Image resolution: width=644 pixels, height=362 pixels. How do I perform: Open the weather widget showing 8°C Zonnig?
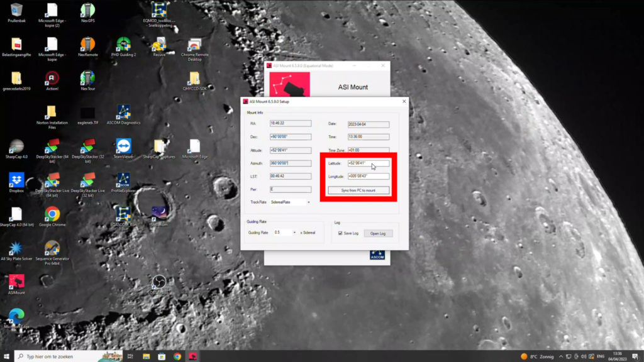537,357
